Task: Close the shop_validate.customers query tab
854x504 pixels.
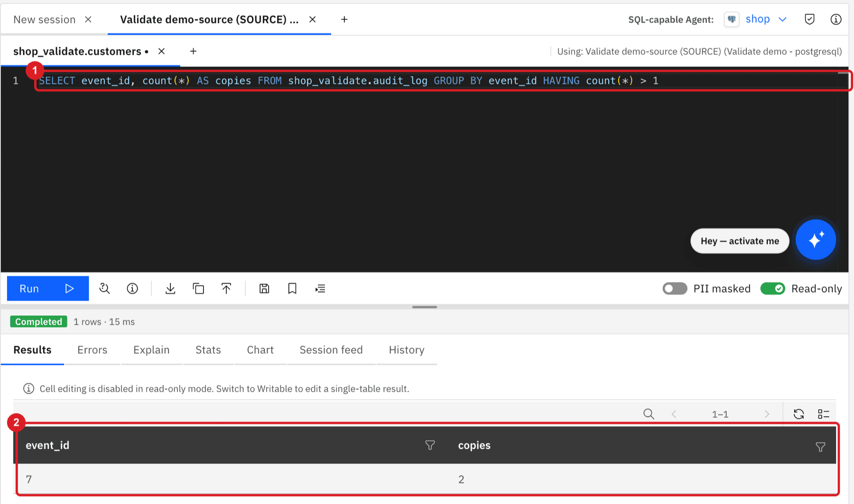Action: click(161, 51)
